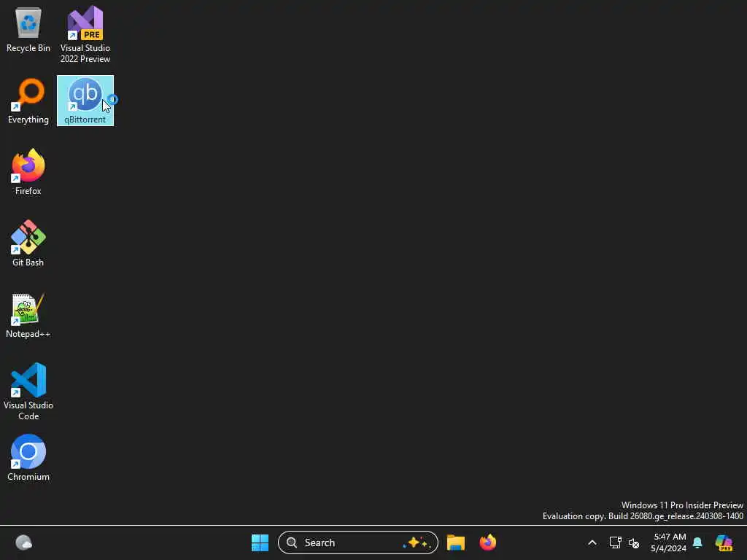This screenshot has width=747, height=560.
Task: Select the Everything search shortcut icon
Action: (28, 101)
